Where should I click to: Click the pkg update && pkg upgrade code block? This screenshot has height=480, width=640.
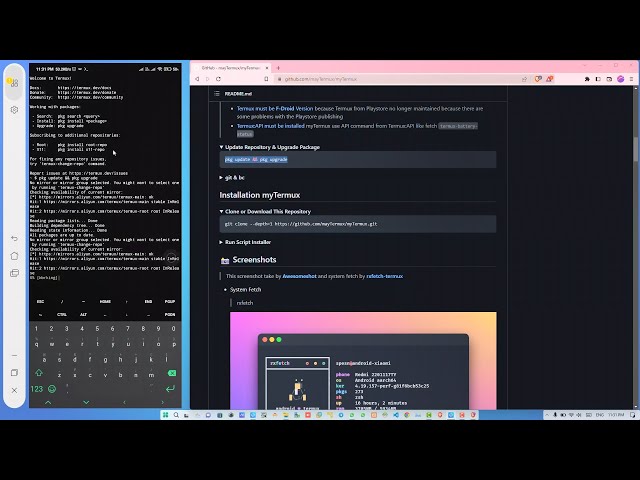358,160
